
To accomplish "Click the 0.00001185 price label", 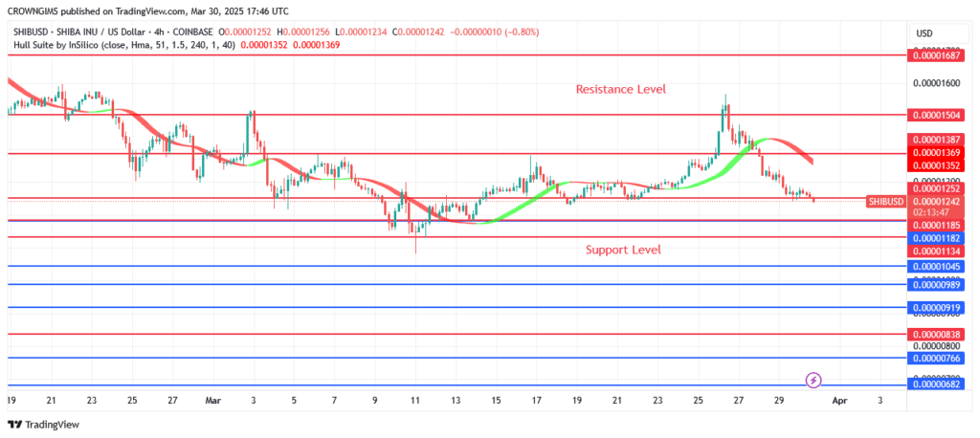I will (x=938, y=225).
